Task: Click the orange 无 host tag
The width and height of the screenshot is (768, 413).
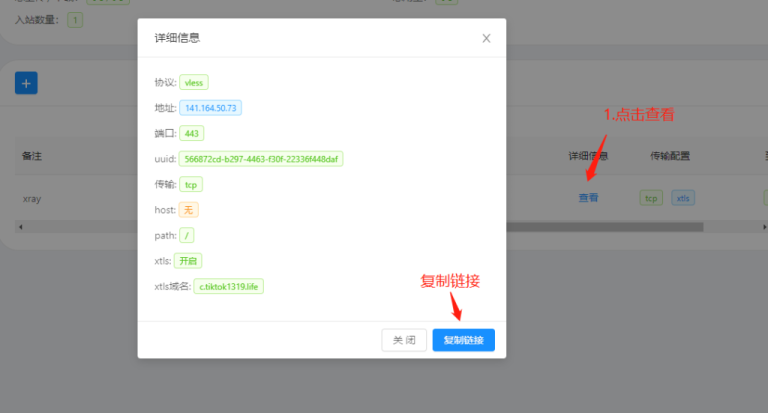Action: (x=189, y=210)
